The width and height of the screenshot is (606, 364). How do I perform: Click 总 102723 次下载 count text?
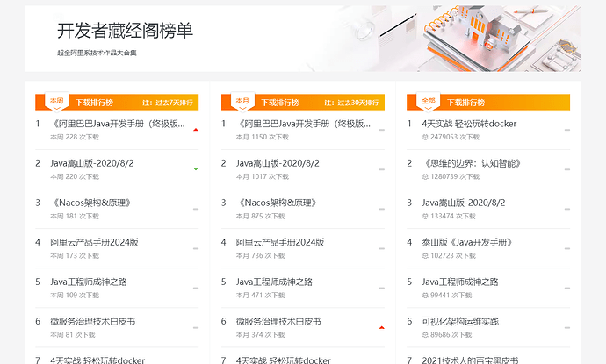coord(449,256)
